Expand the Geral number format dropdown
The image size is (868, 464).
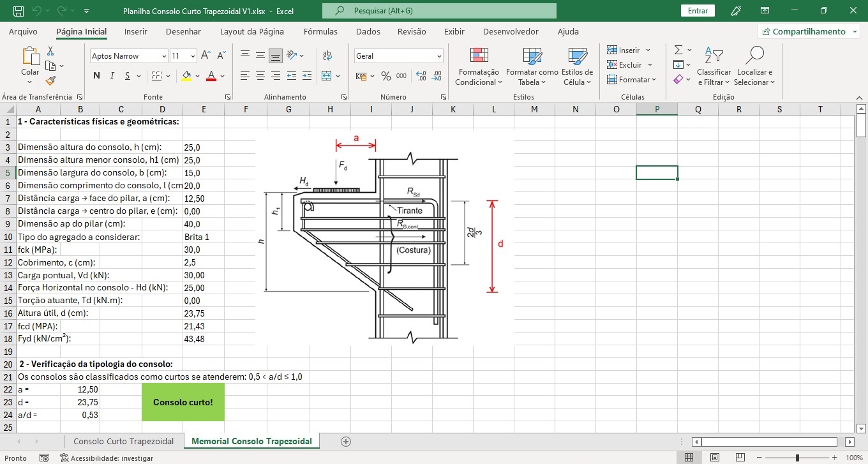click(439, 56)
